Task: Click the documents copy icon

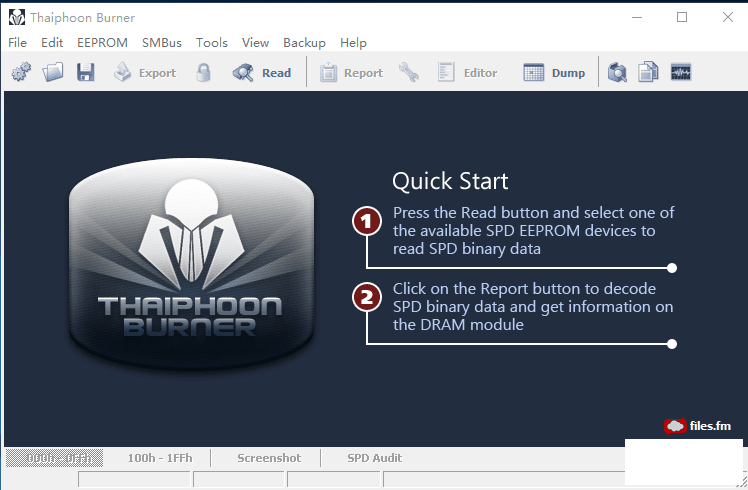Action: coord(648,72)
